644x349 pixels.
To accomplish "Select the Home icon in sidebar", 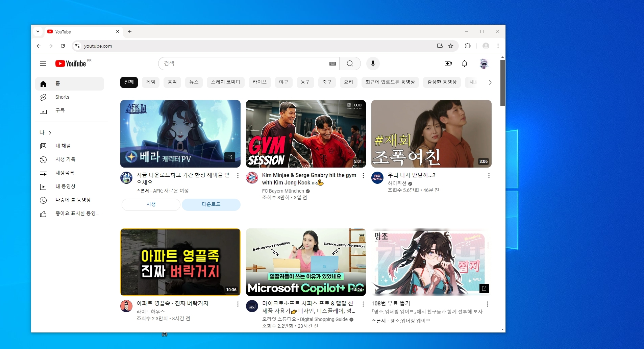I will 43,84.
